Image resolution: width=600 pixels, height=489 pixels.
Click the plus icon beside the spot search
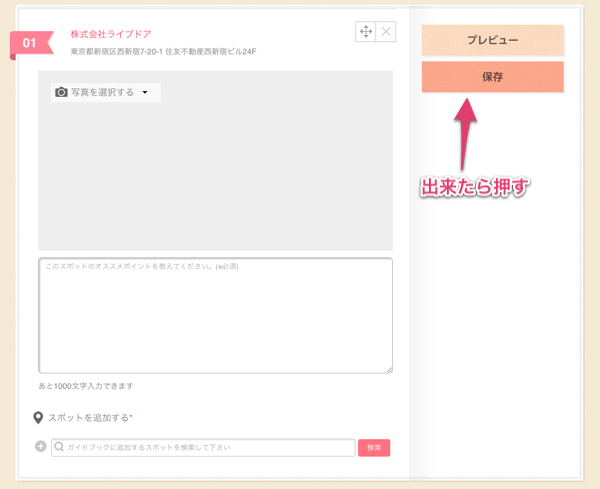pos(41,446)
